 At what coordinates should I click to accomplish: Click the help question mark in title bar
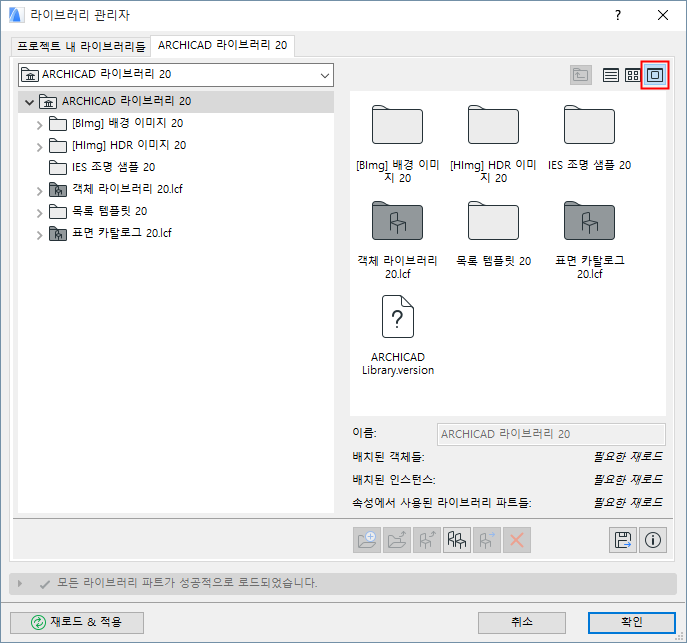click(618, 15)
